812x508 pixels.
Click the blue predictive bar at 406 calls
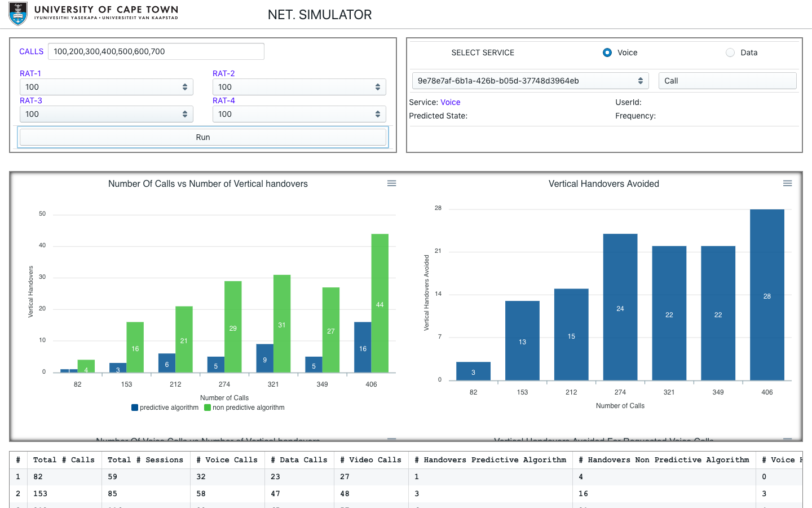pos(363,347)
